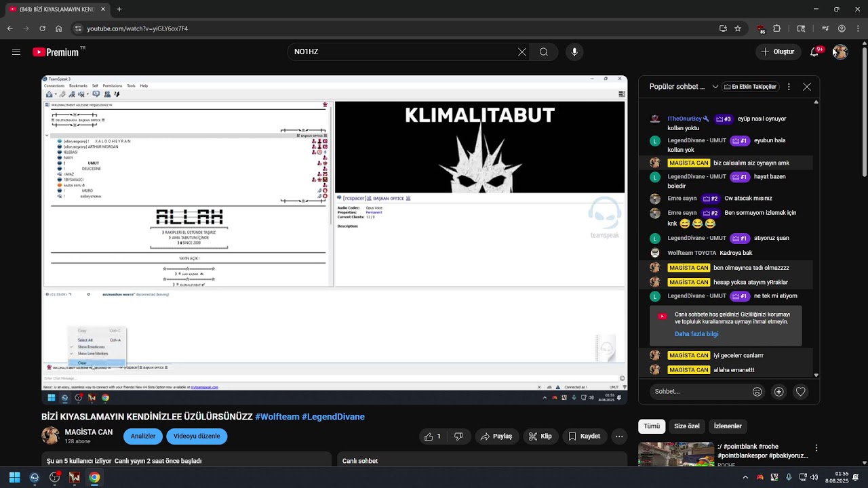Save the video with Kaydet
Image resolution: width=868 pixels, height=488 pixels.
pyautogui.click(x=585, y=436)
